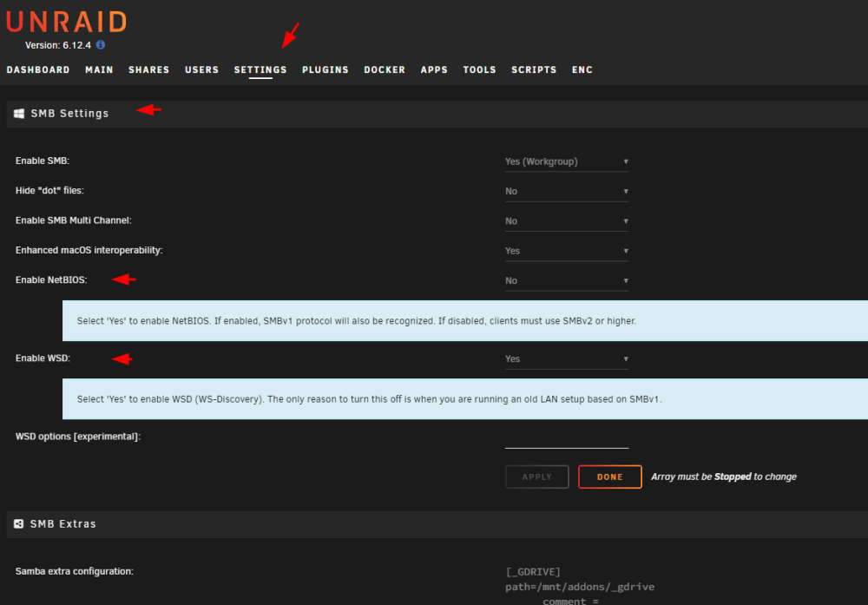The width and height of the screenshot is (868, 605).
Task: Open the Plugins tab
Action: [325, 69]
